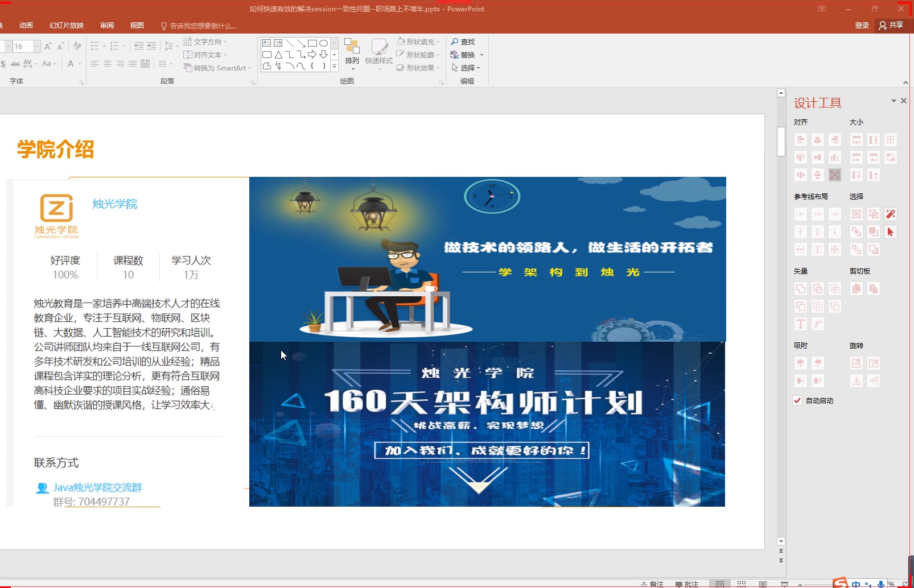
Task: Click the 替换 replace button
Action: coord(463,55)
